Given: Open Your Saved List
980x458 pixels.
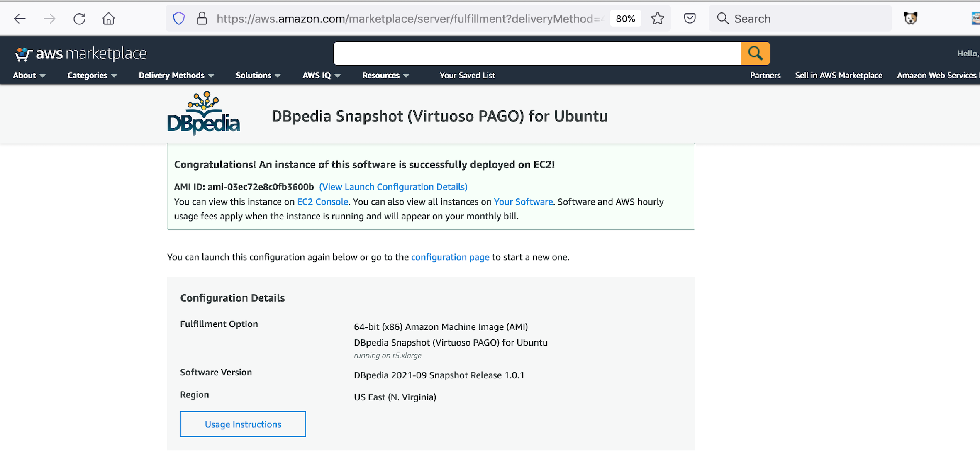Looking at the screenshot, I should click(467, 76).
